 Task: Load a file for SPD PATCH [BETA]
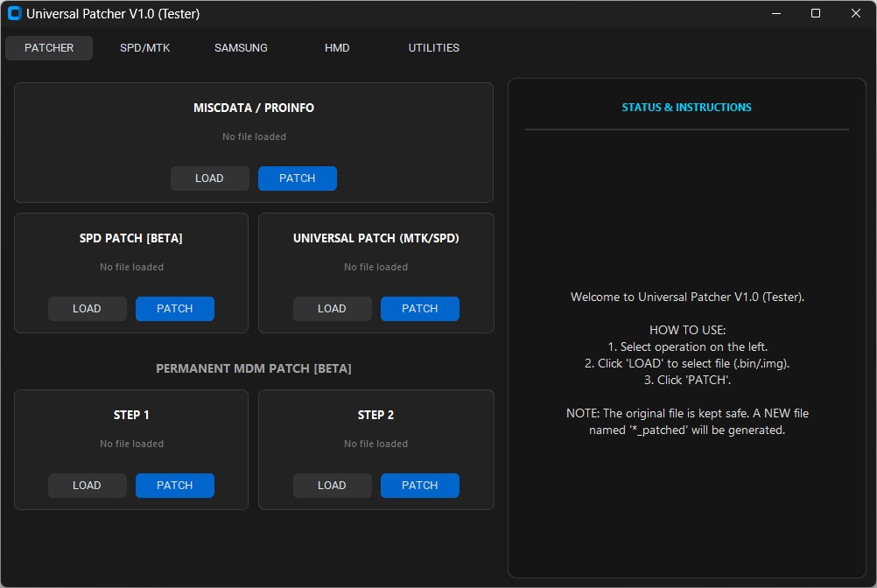[x=88, y=309]
